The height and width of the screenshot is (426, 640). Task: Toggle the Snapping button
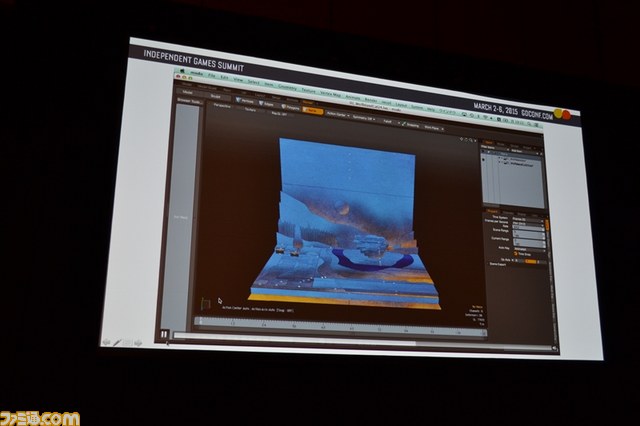(x=411, y=125)
